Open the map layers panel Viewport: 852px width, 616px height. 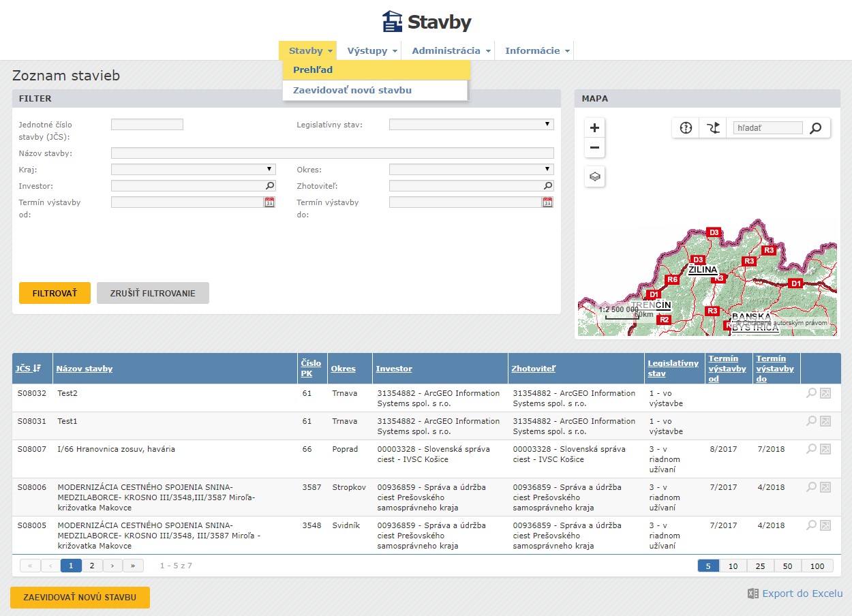coord(594,176)
